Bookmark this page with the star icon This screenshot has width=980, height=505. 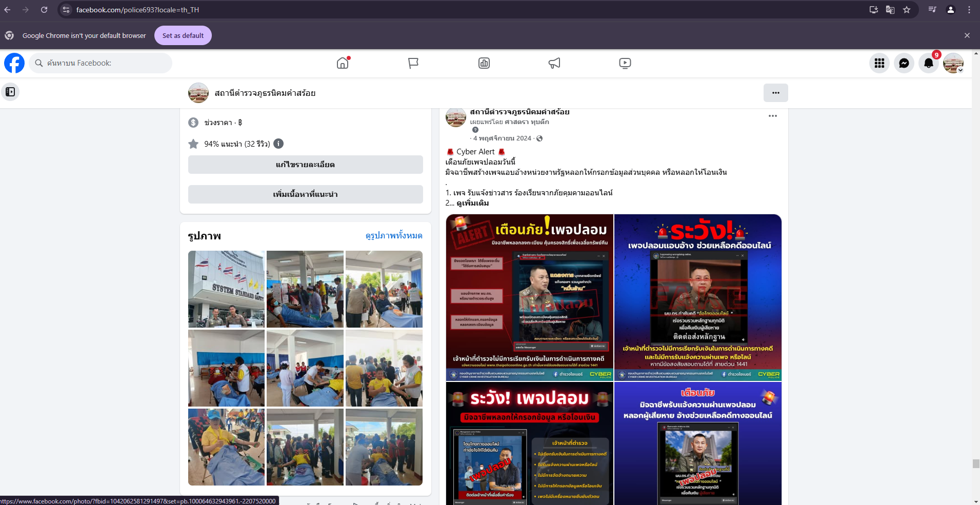[907, 10]
